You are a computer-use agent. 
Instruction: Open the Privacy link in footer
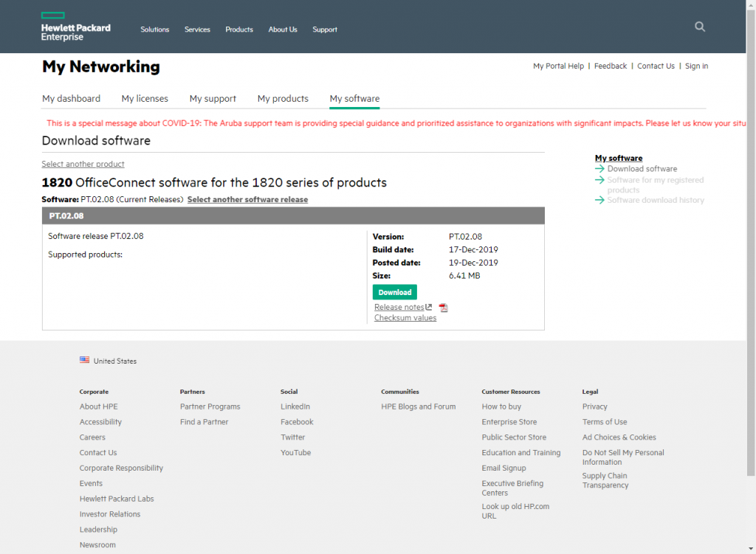(594, 406)
